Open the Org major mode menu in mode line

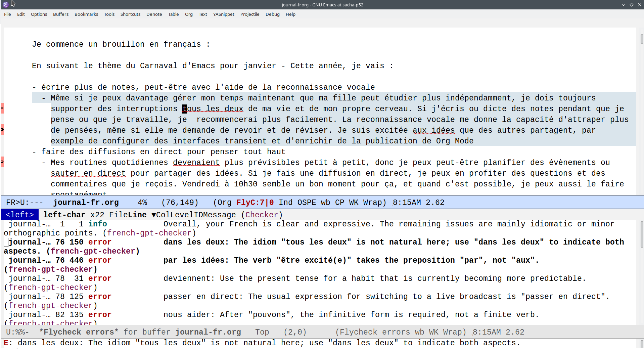click(224, 203)
